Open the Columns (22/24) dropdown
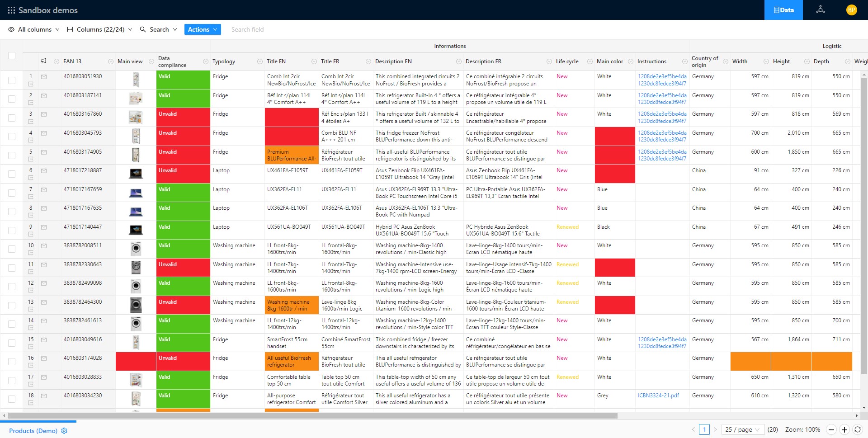 pyautogui.click(x=99, y=29)
